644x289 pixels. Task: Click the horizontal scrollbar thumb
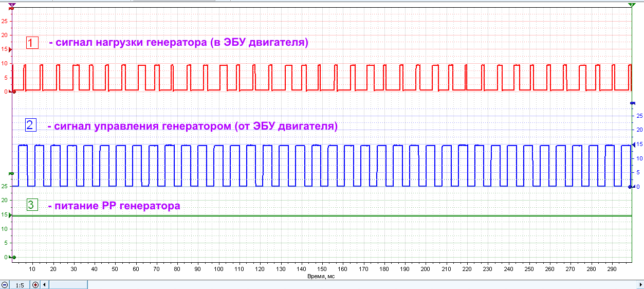click(x=67, y=285)
